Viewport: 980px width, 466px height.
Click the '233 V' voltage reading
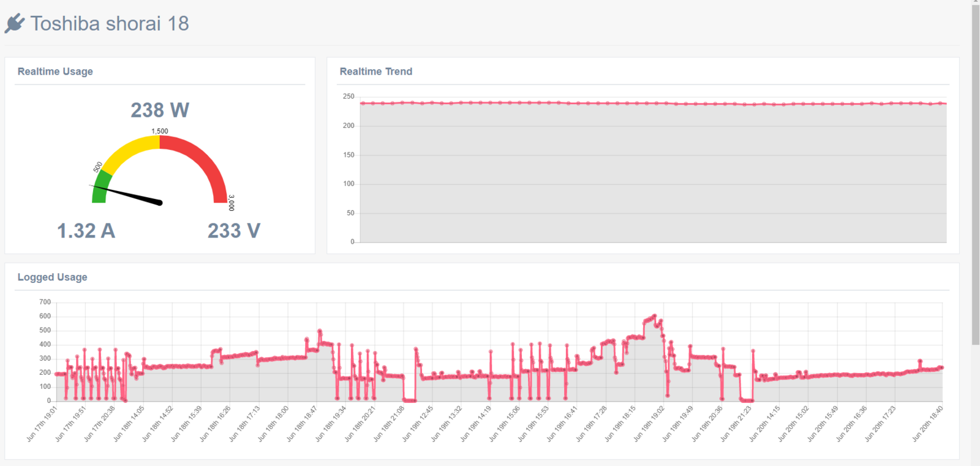(234, 230)
